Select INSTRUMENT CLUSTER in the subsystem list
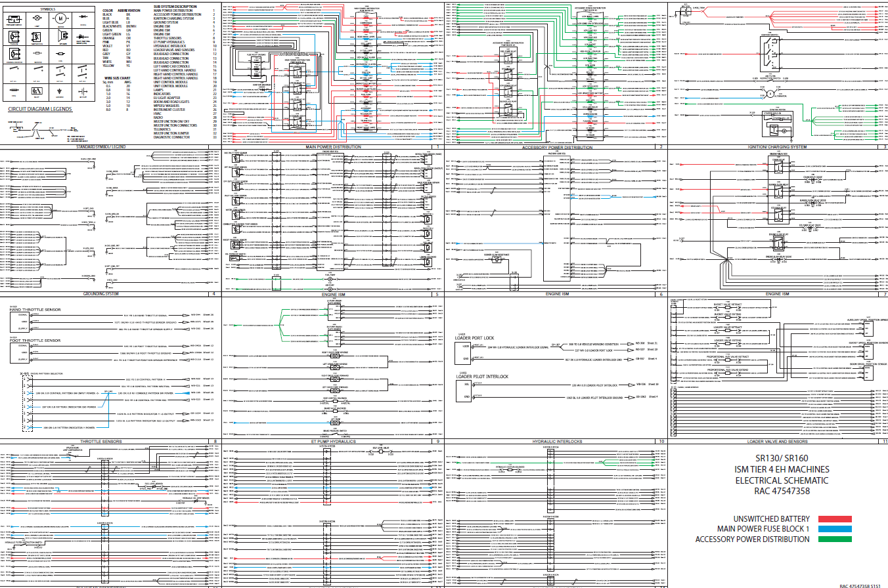The image size is (888, 588). tap(169, 110)
